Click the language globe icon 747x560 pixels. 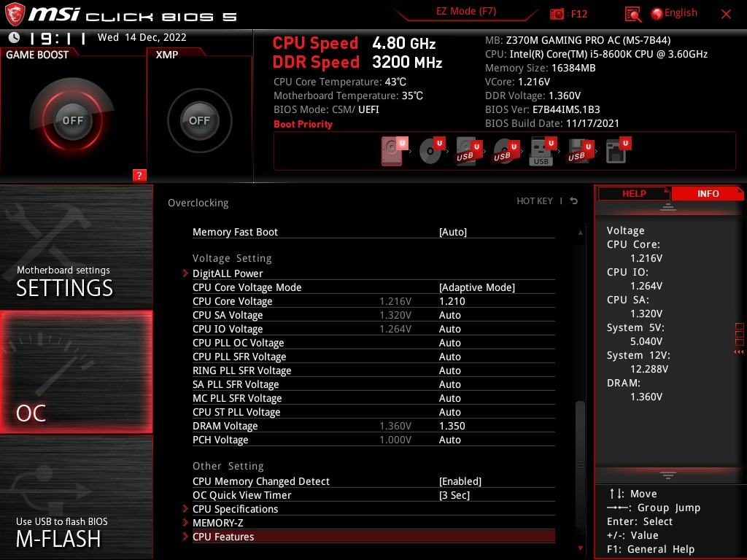[657, 14]
